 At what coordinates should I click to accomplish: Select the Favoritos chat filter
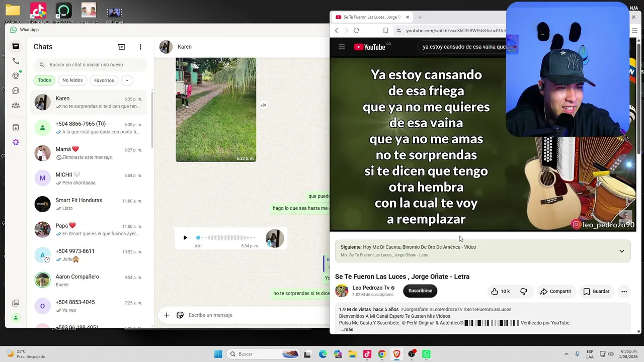pos(104,80)
